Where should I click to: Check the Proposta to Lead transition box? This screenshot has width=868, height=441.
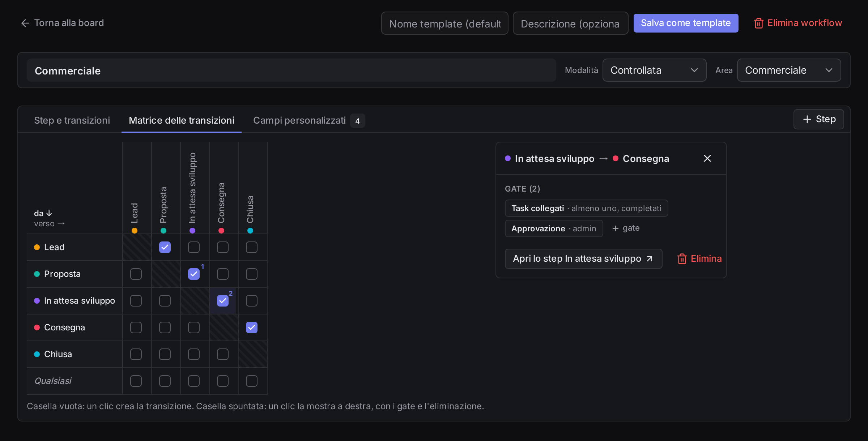pyautogui.click(x=136, y=274)
